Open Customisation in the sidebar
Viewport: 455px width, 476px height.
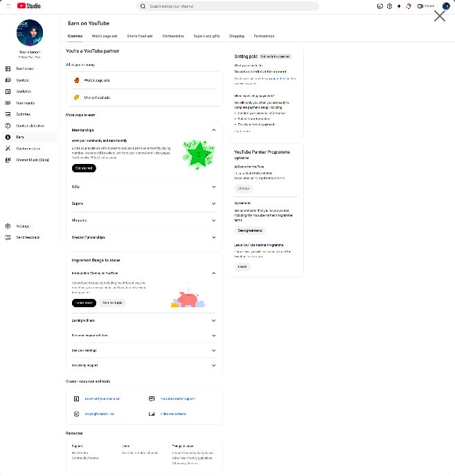point(28,149)
